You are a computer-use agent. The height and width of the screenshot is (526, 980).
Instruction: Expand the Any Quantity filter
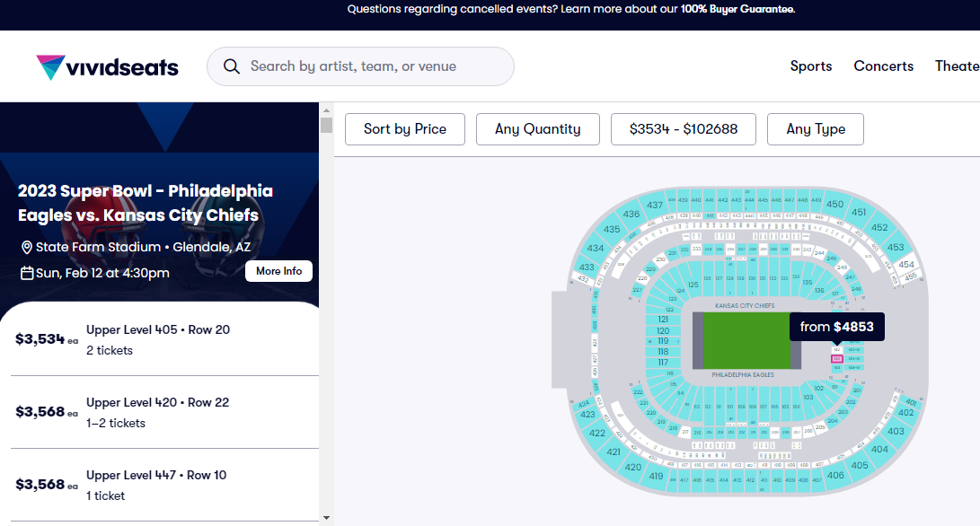[x=537, y=129]
